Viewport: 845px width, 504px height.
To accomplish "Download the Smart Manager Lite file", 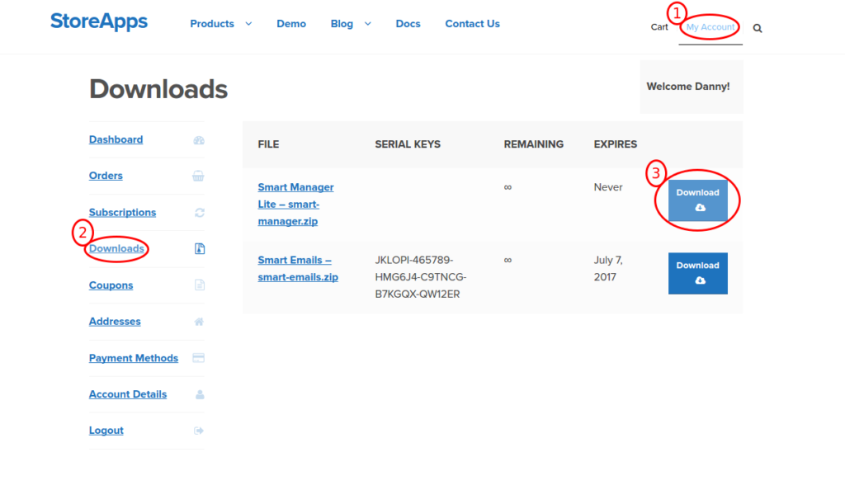I will click(x=698, y=198).
